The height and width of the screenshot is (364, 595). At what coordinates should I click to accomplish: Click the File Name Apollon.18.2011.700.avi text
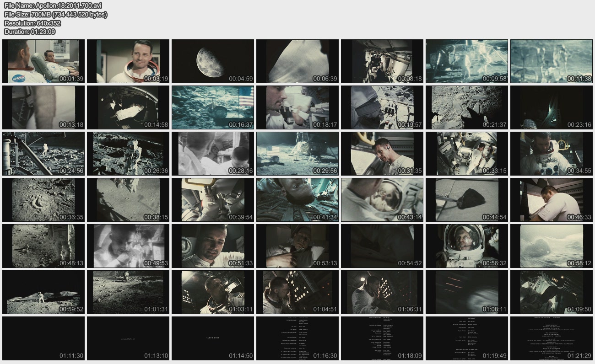coord(53,5)
